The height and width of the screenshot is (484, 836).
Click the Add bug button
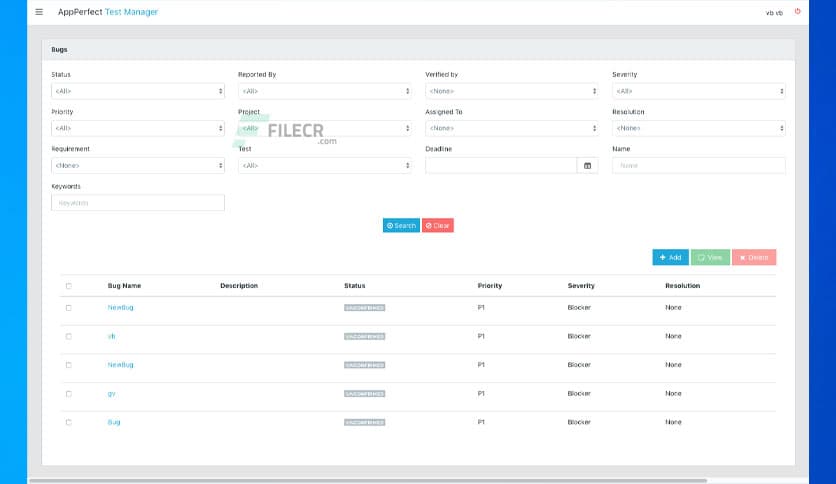670,257
